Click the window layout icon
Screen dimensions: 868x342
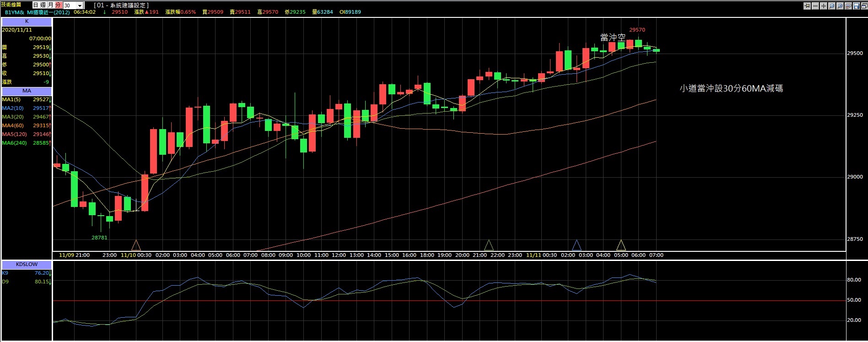point(864,6)
